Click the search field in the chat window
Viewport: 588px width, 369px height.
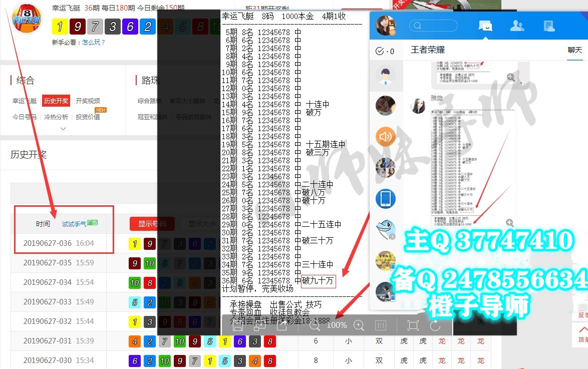tap(434, 26)
